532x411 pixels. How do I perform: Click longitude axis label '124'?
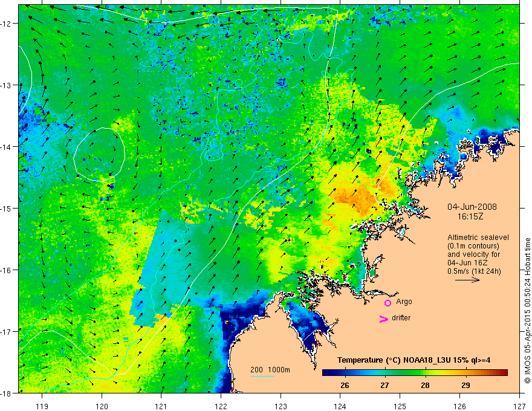click(x=340, y=407)
